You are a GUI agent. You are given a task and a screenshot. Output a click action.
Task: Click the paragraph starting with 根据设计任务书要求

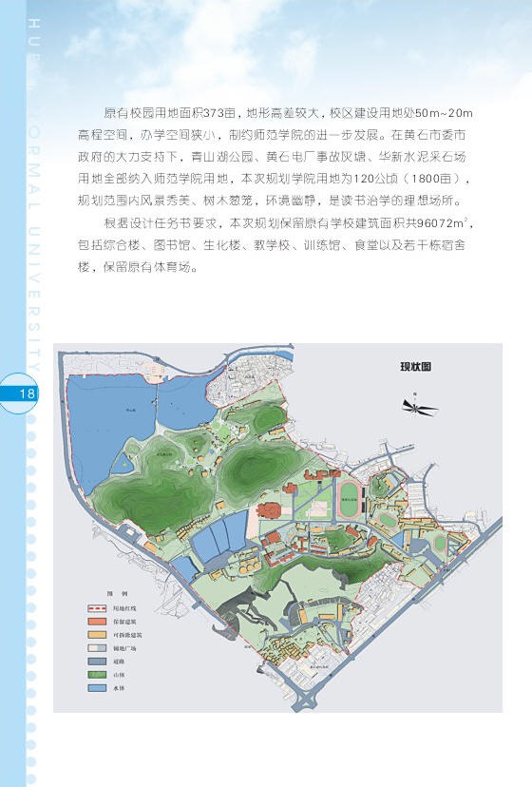(275, 245)
